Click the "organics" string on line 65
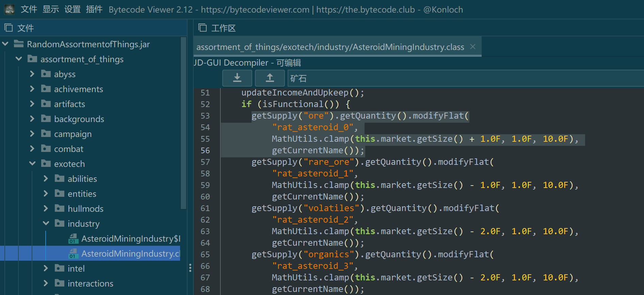Screen dimensions: 644x295 point(329,254)
